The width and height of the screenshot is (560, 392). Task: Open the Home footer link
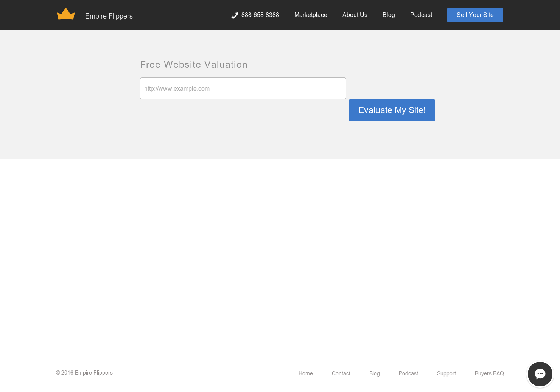tap(306, 373)
